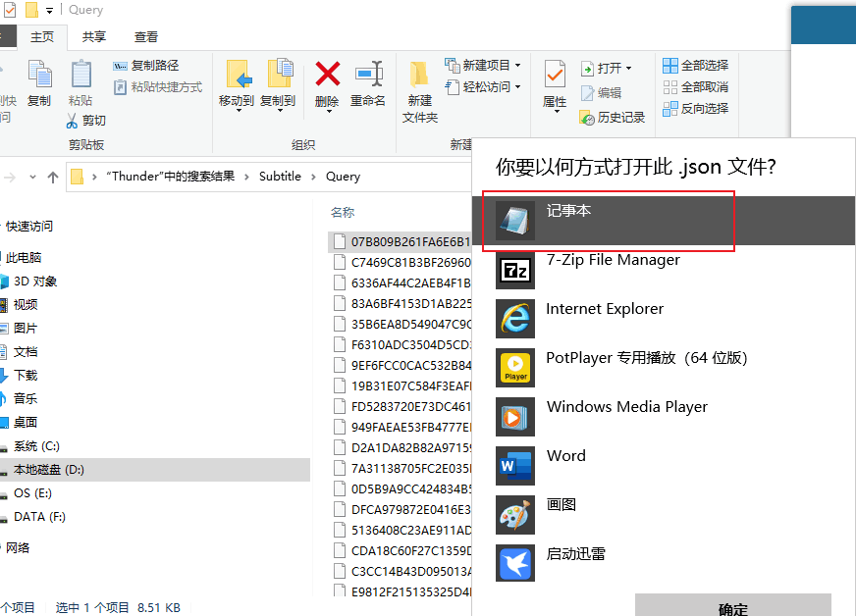Choose Internet Explorer in the app list
This screenshot has width=856, height=616.
[664, 319]
